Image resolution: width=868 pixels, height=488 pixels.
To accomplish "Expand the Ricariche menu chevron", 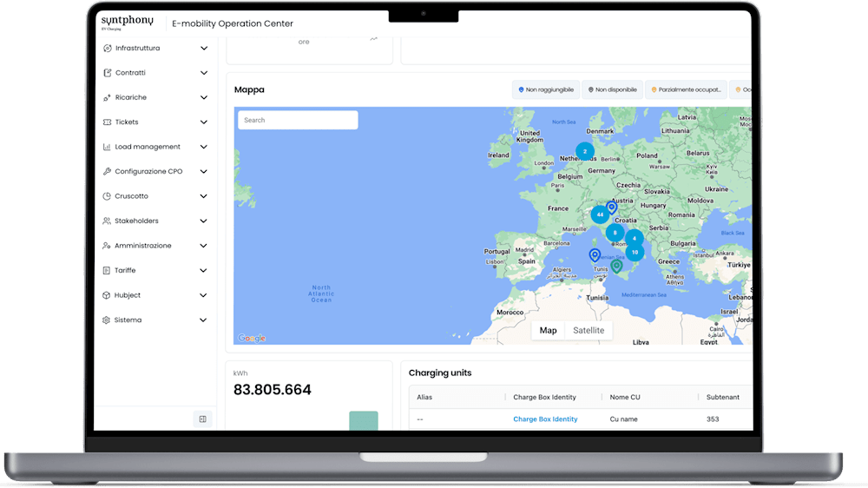I will pyautogui.click(x=204, y=97).
